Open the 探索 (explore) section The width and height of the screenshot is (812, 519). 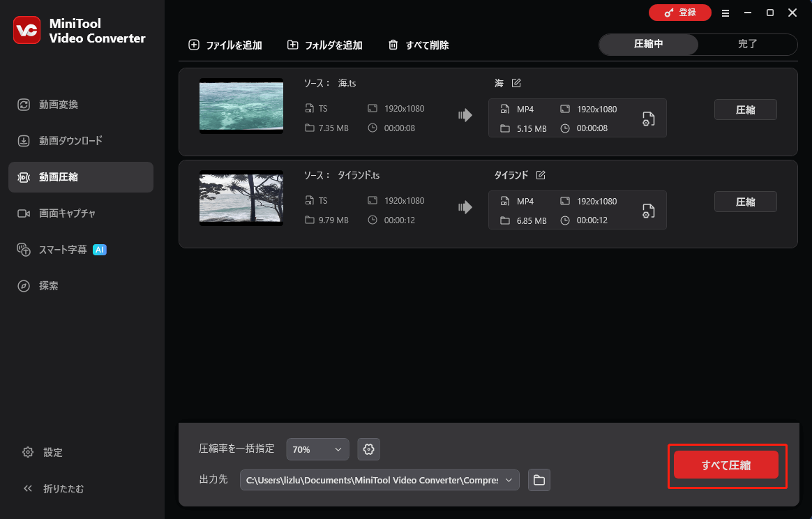tap(49, 285)
